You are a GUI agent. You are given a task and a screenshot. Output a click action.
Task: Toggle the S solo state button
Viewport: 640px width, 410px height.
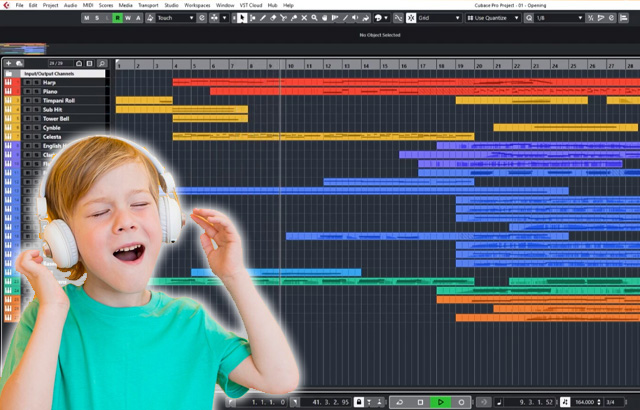pos(97,18)
